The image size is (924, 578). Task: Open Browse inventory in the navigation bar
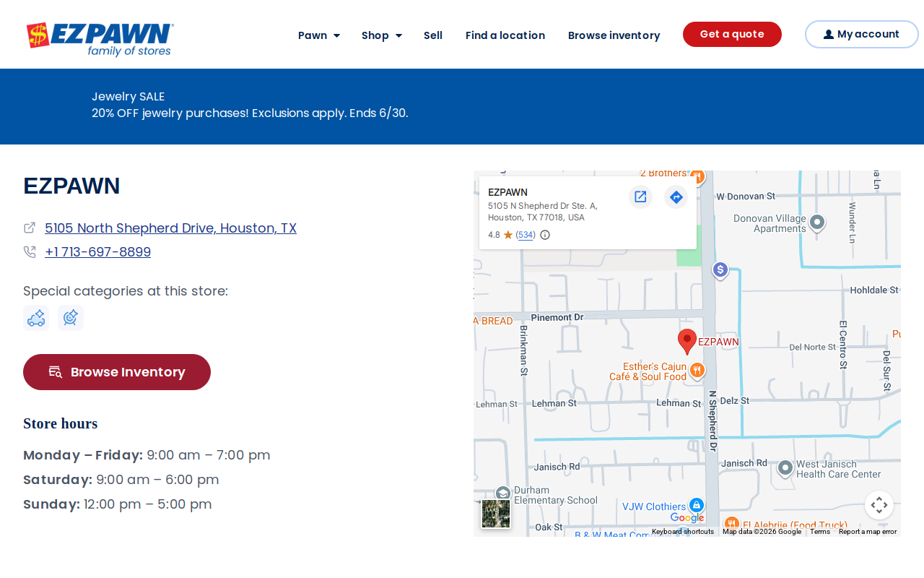click(x=614, y=35)
